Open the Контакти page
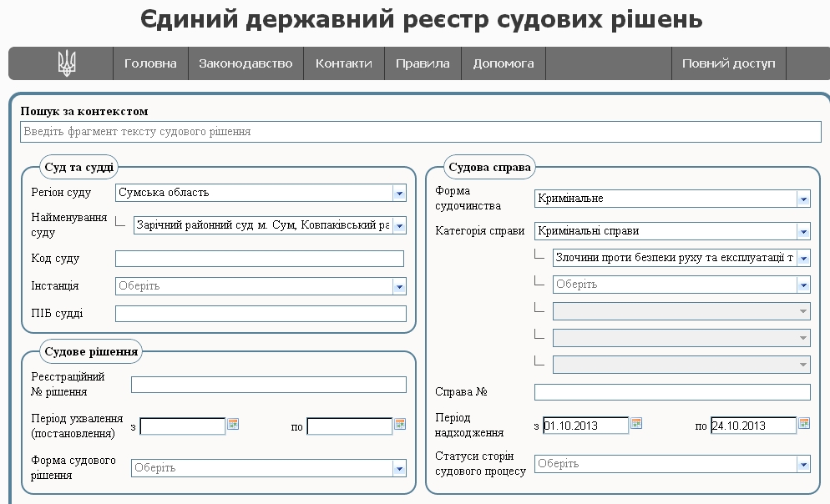 (344, 63)
